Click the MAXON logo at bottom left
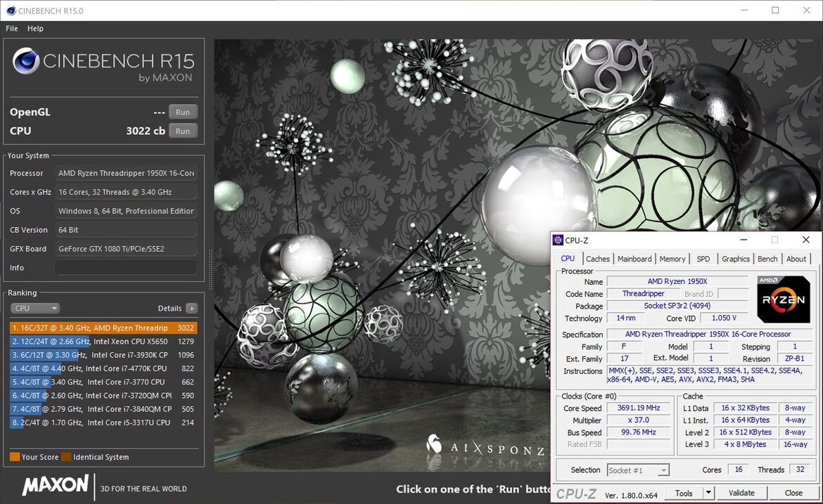 click(x=56, y=484)
